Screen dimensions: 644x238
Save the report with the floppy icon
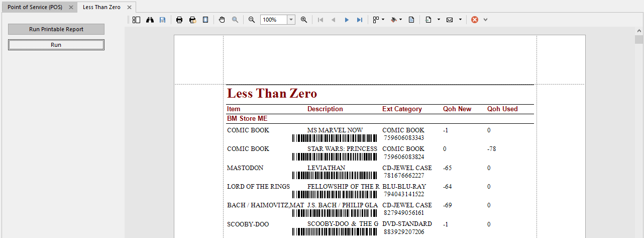click(162, 20)
